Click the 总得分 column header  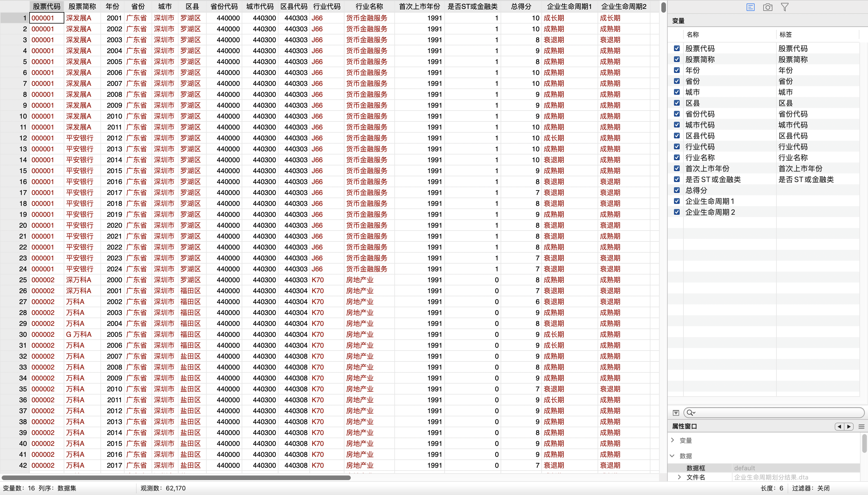521,6
